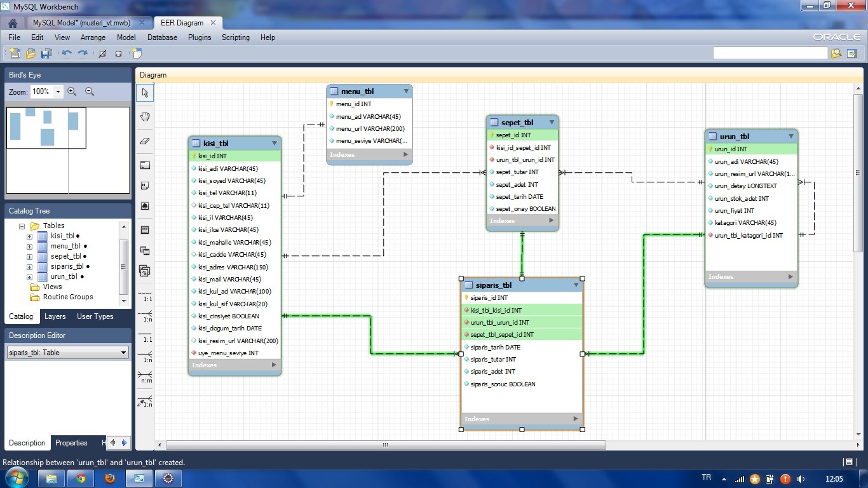The image size is (868, 488).
Task: Expand kisi_tbl in Catalog Tree
Action: coord(29,236)
